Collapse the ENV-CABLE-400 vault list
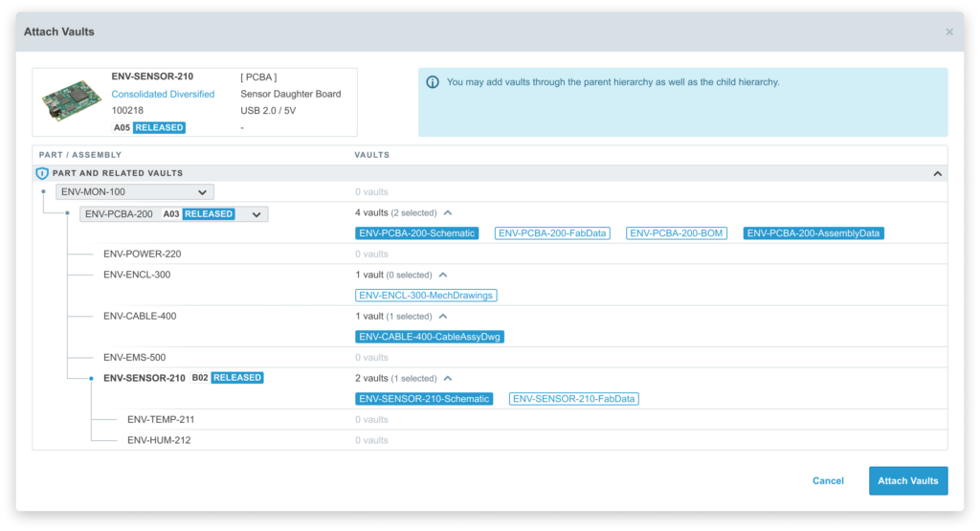 click(x=442, y=317)
